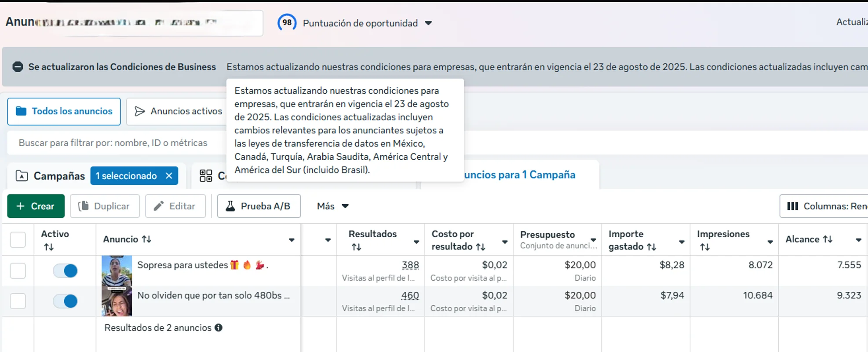
Task: Open the thumbnail of No olviden que ad
Action: (117, 301)
